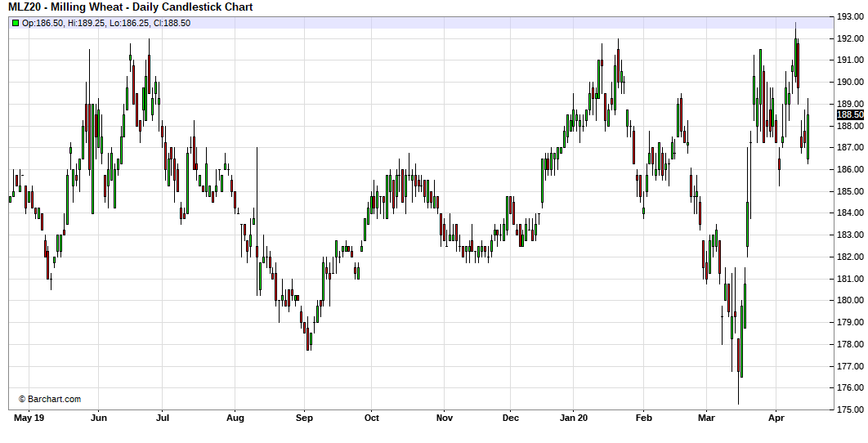Click the Apr month label
Image resolution: width=868 pixels, height=443 pixels.
[x=776, y=418]
